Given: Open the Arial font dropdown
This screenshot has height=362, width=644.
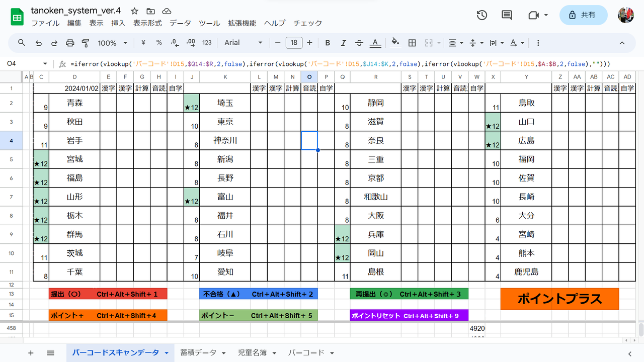Looking at the screenshot, I should pos(243,43).
